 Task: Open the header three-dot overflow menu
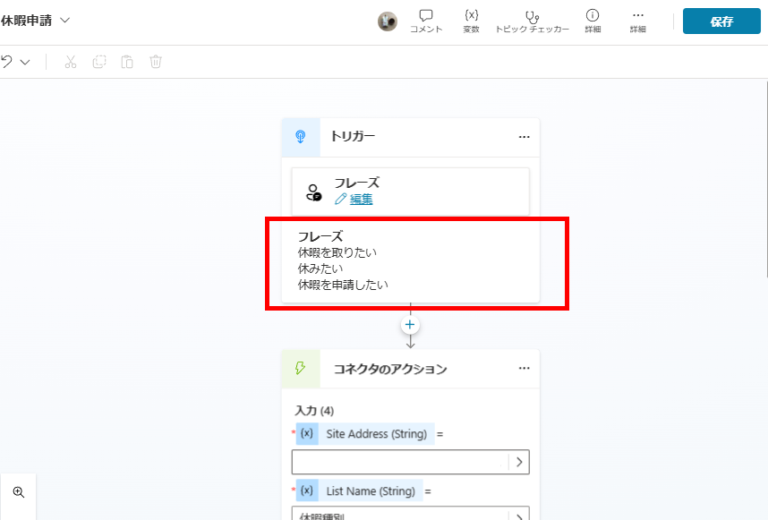click(637, 21)
